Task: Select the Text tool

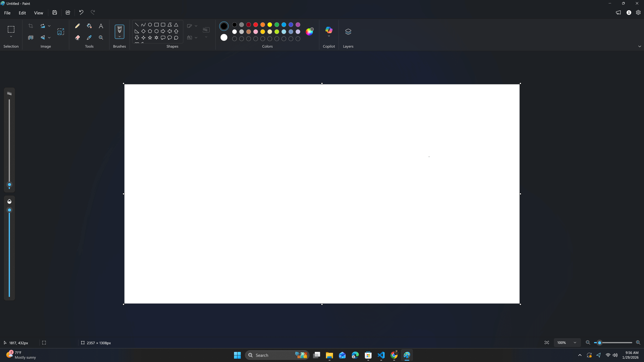Action: (x=101, y=26)
